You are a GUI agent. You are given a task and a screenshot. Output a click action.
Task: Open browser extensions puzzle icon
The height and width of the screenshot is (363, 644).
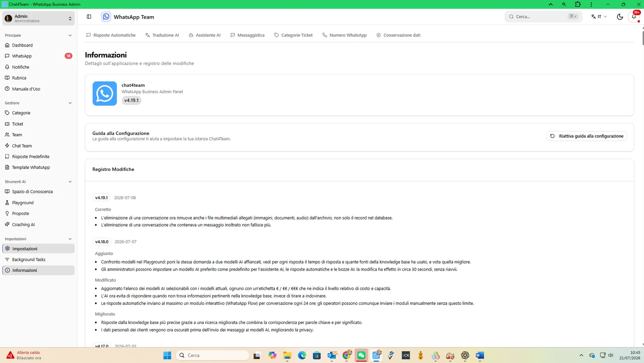pyautogui.click(x=578, y=4)
